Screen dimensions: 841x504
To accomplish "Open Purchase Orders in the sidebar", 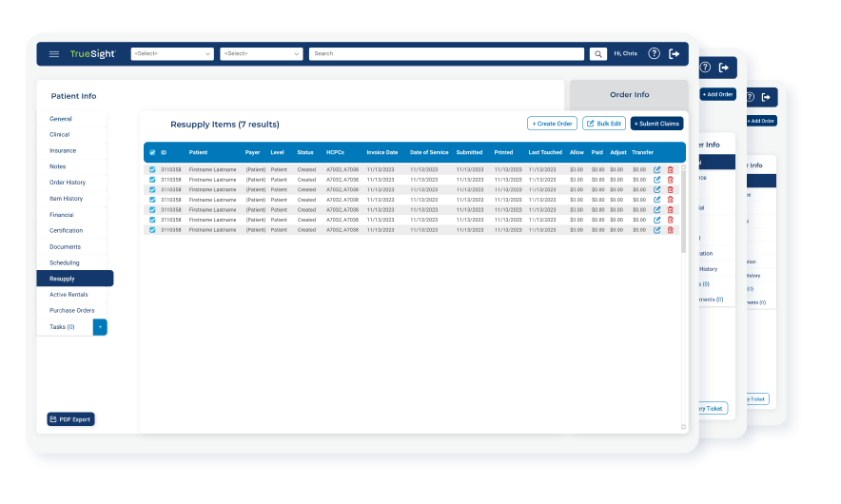I will tap(72, 310).
